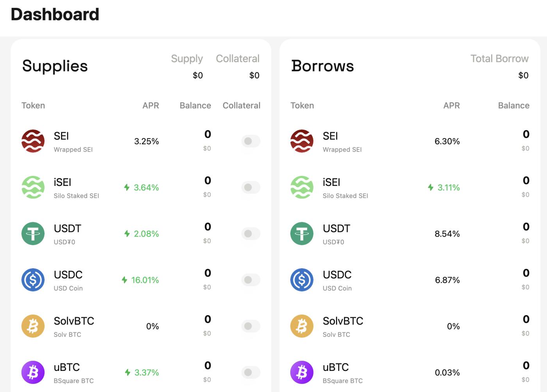
Task: Select the USDT icon under Supplies
Action: 33,233
